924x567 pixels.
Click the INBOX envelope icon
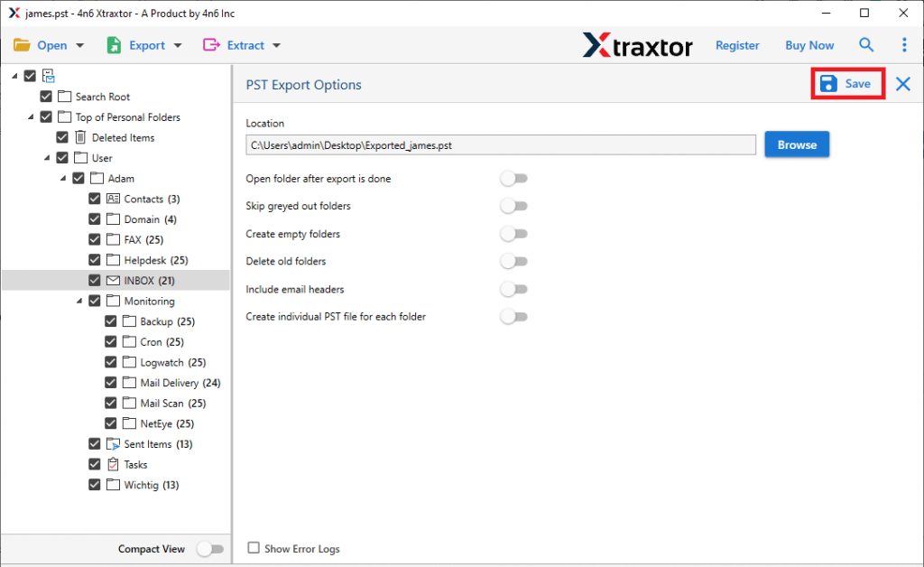113,280
